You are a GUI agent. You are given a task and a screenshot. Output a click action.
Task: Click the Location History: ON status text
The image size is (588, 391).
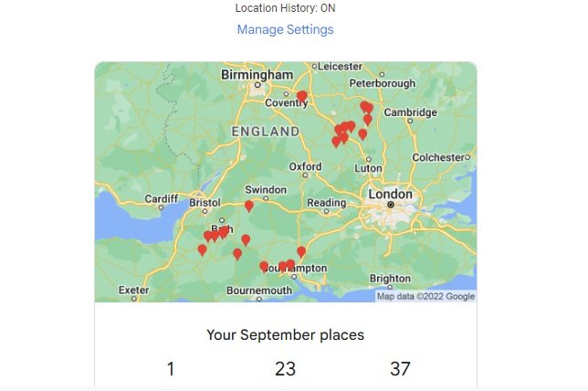click(286, 8)
